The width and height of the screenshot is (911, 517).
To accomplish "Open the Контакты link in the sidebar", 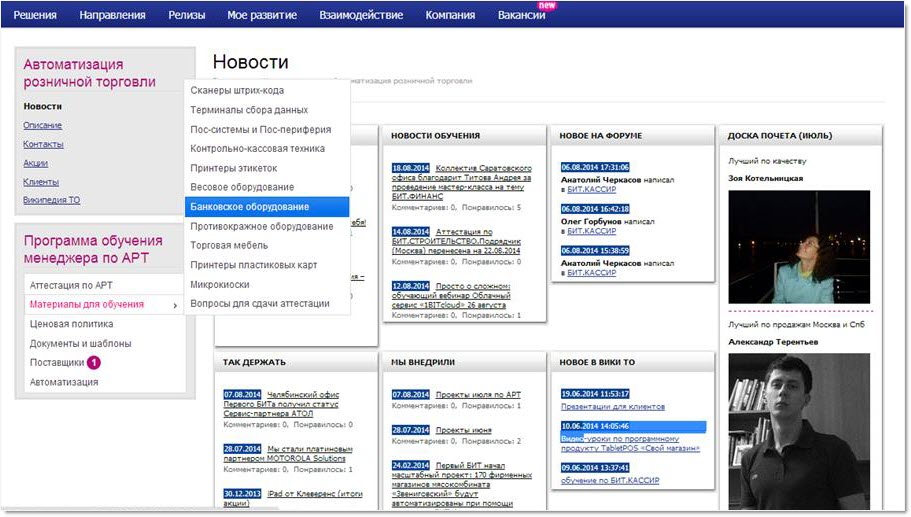I will pyautogui.click(x=43, y=144).
